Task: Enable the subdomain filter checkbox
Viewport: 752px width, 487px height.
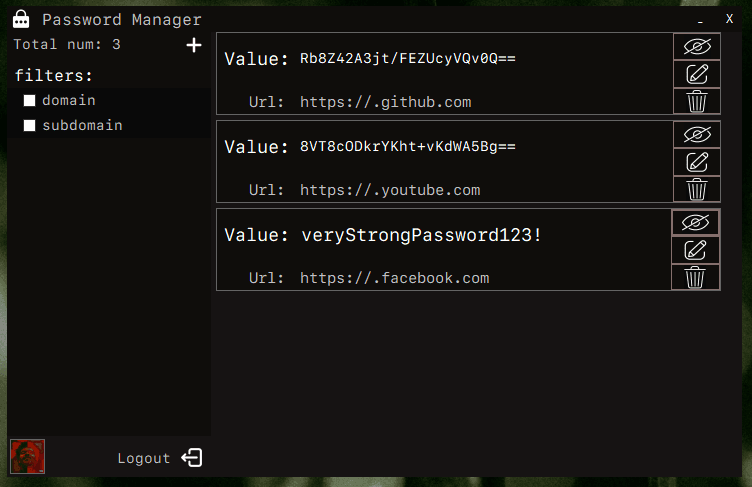Action: click(30, 126)
